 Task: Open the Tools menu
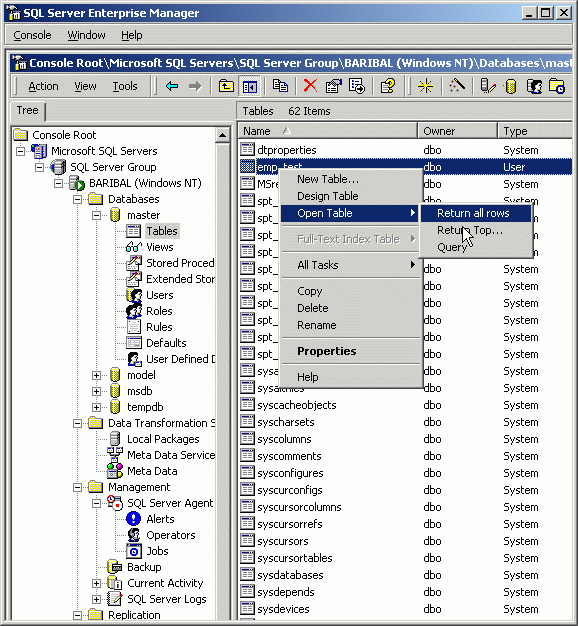tap(125, 86)
